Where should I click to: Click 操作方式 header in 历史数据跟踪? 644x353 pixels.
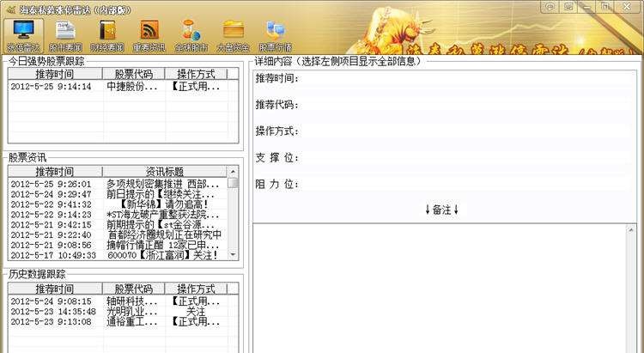coord(196,289)
